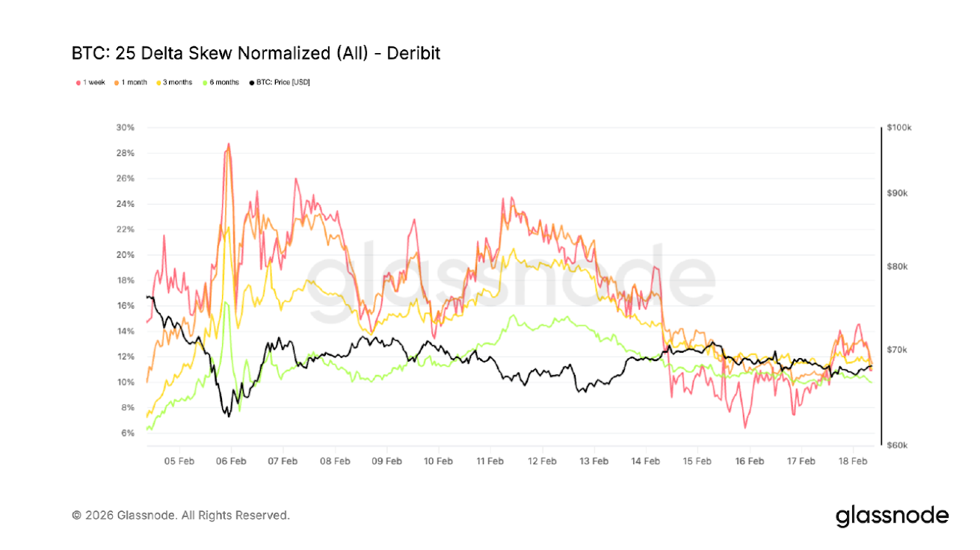Click the red 1 week legend dot
980x550 pixels.
(x=77, y=82)
